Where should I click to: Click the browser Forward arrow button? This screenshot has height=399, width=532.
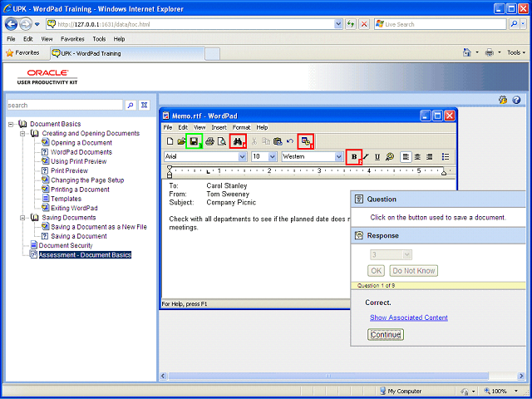click(x=26, y=24)
